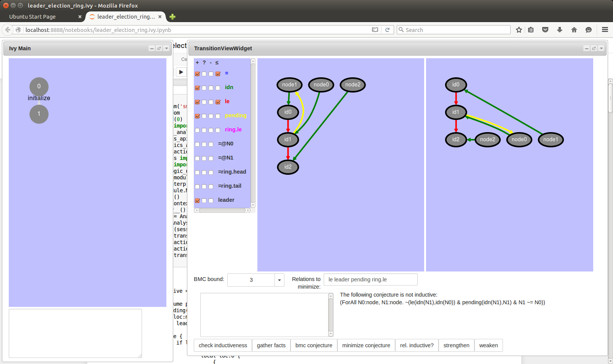Click the minimize conjecture button

tap(366, 345)
